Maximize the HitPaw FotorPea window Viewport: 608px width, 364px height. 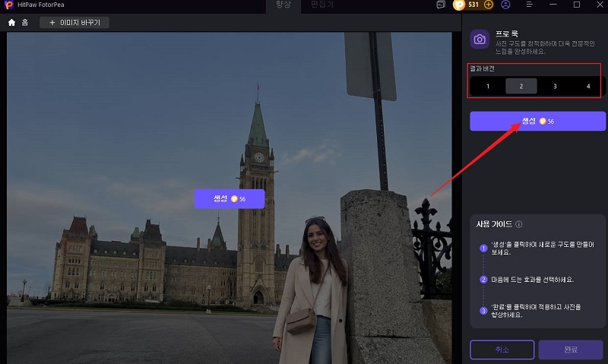coord(577,5)
